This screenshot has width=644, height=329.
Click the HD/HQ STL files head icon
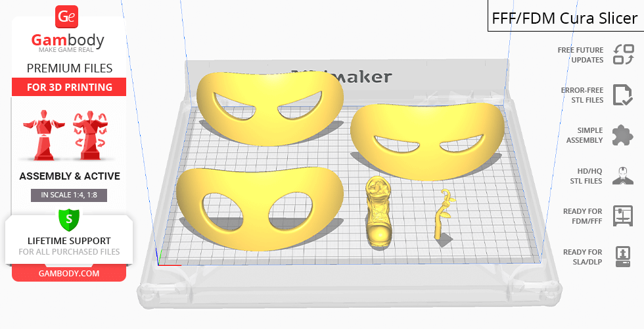622,176
